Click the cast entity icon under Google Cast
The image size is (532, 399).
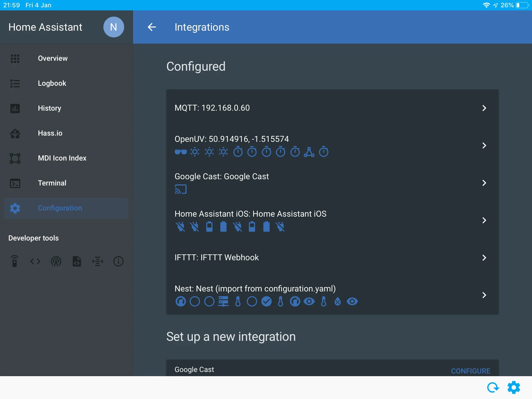click(181, 189)
